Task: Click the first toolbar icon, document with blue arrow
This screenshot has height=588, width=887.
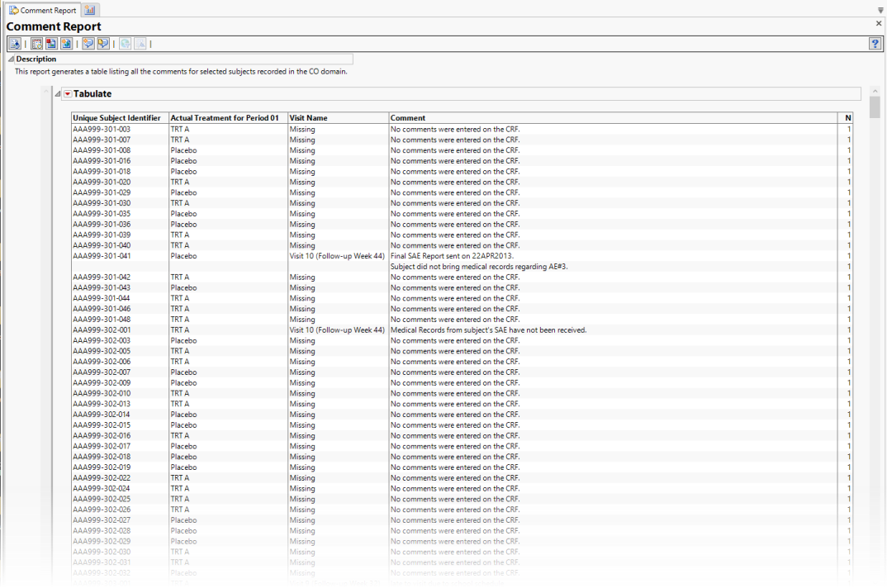Action: coord(15,44)
